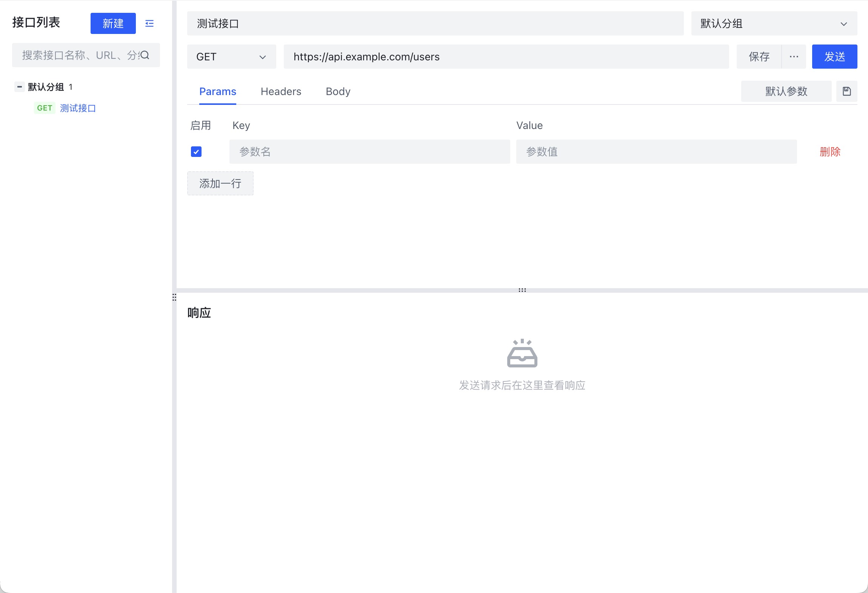Click the 添加一行 add row button
The image size is (868, 593).
pos(220,183)
